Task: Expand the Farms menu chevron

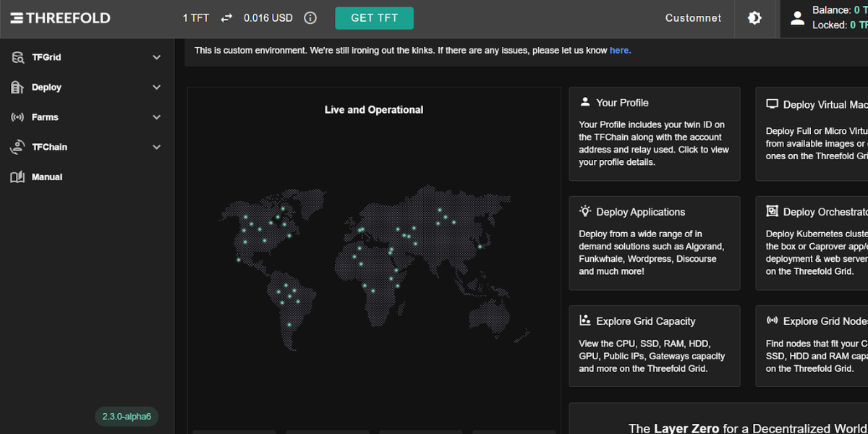Action: 157,117
